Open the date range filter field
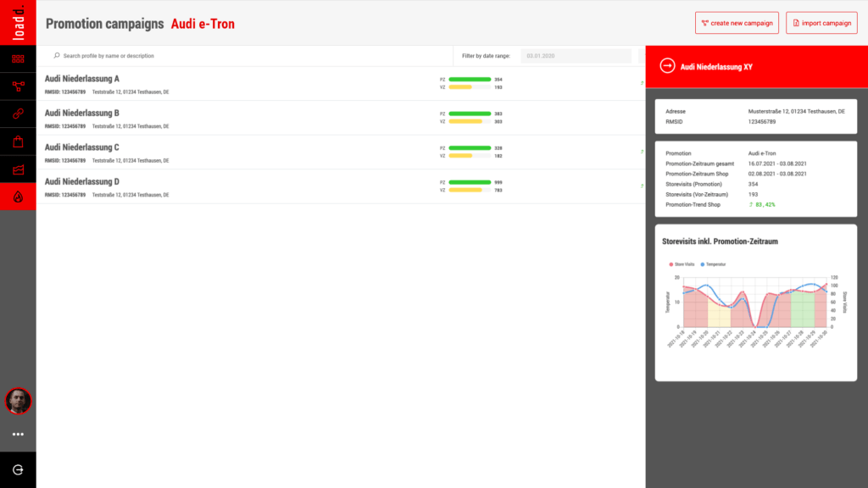The height and width of the screenshot is (488, 868). [576, 55]
